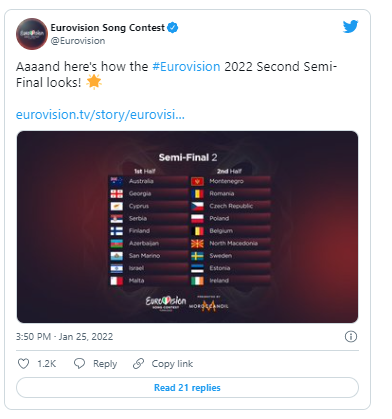Click the Read 21 replies button
The width and height of the screenshot is (392, 419).
pos(187,387)
